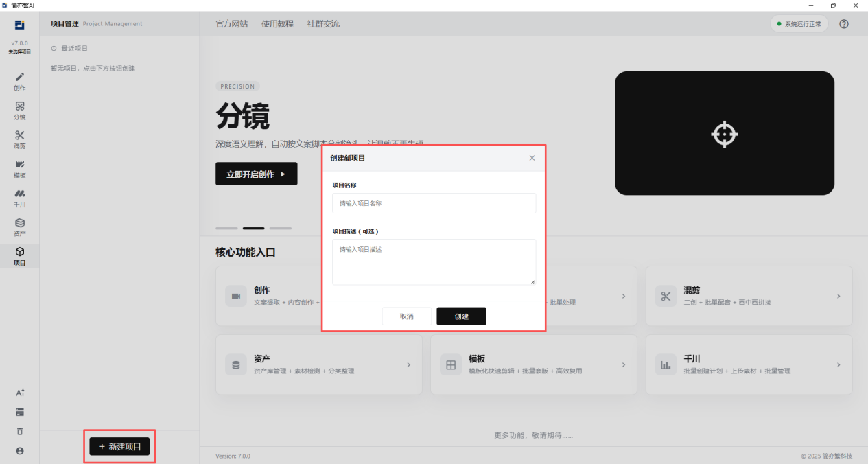This screenshot has width=868, height=464.
Task: Expand the 模板 card chevron arrow
Action: pos(623,364)
